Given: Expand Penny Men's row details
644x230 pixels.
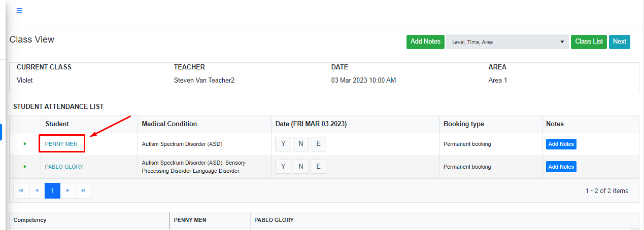Looking at the screenshot, I should pos(25,144).
